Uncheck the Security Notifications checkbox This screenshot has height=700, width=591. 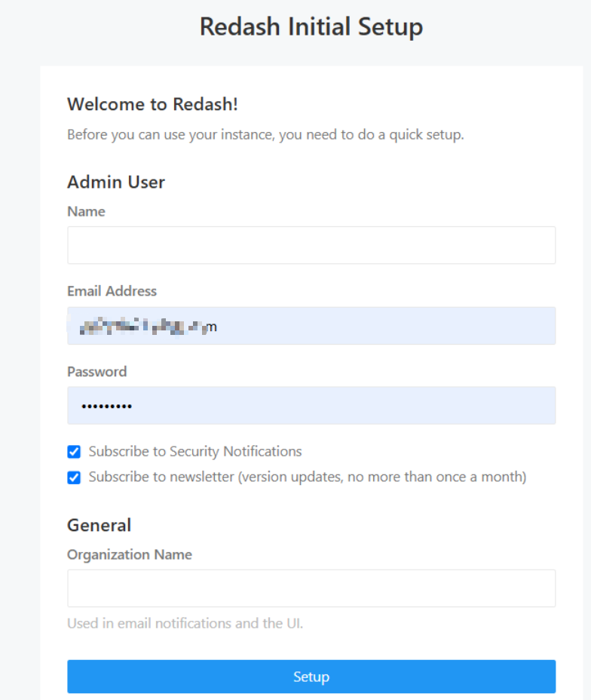pyautogui.click(x=74, y=452)
